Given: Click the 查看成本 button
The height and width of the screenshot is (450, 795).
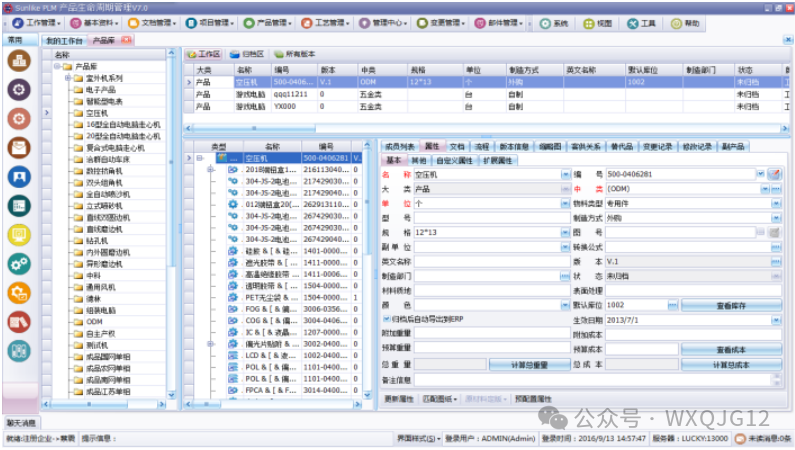Looking at the screenshot, I should pyautogui.click(x=731, y=350).
